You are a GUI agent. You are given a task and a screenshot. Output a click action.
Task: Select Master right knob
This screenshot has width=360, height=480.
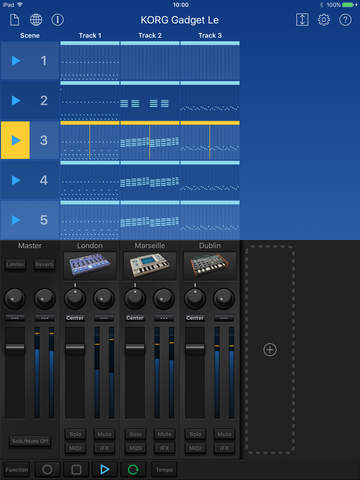[45, 299]
